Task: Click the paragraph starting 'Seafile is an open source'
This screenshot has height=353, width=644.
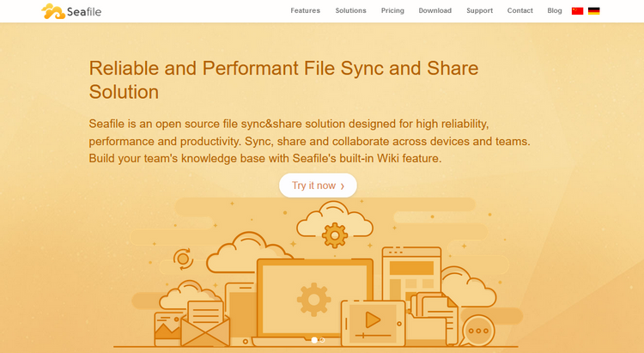Action: [310, 141]
